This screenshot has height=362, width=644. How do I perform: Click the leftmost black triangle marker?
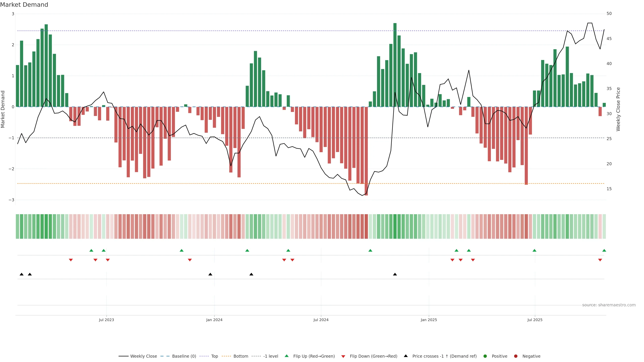pos(21,274)
